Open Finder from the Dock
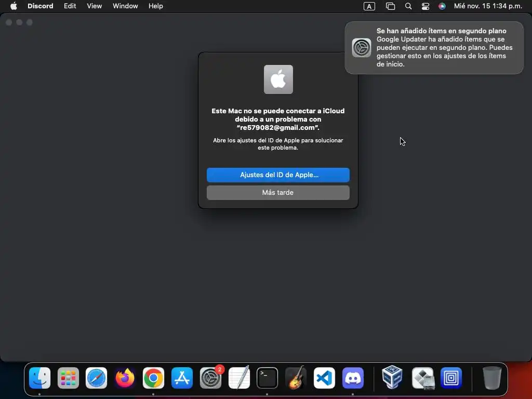The image size is (532, 399). coord(39,378)
